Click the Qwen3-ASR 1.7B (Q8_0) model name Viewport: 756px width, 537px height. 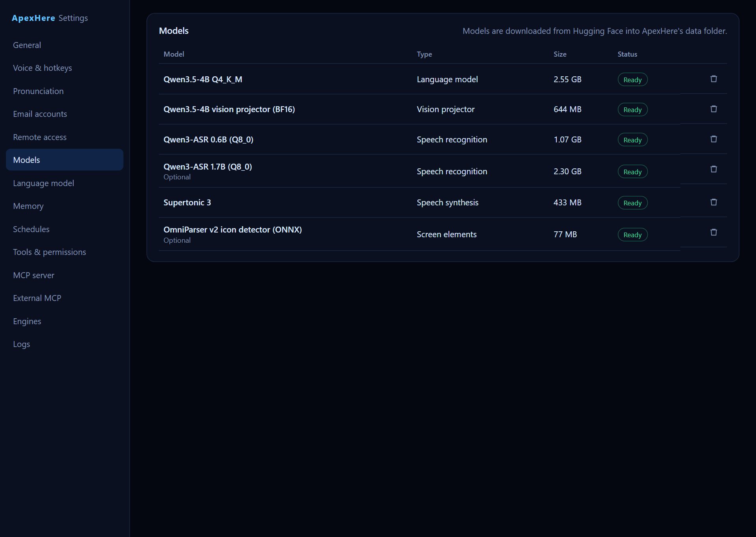click(x=208, y=167)
